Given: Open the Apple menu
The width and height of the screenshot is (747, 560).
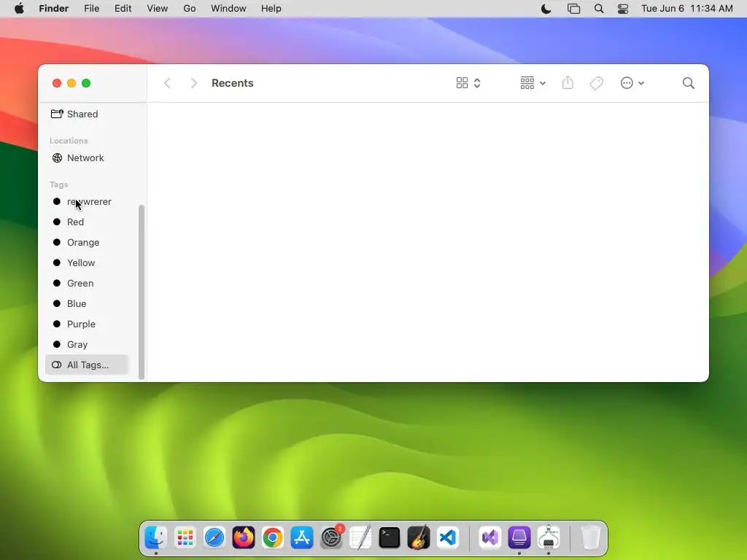Looking at the screenshot, I should point(19,9).
